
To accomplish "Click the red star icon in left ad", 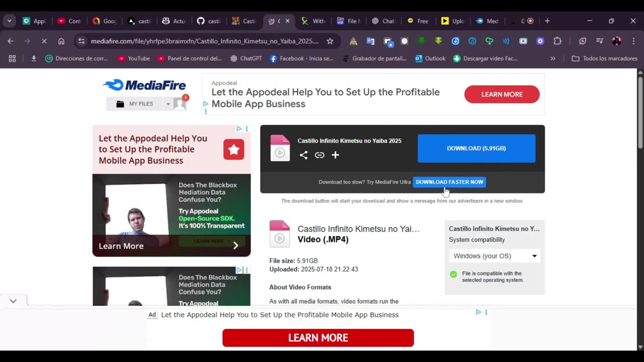I will point(234,149).
